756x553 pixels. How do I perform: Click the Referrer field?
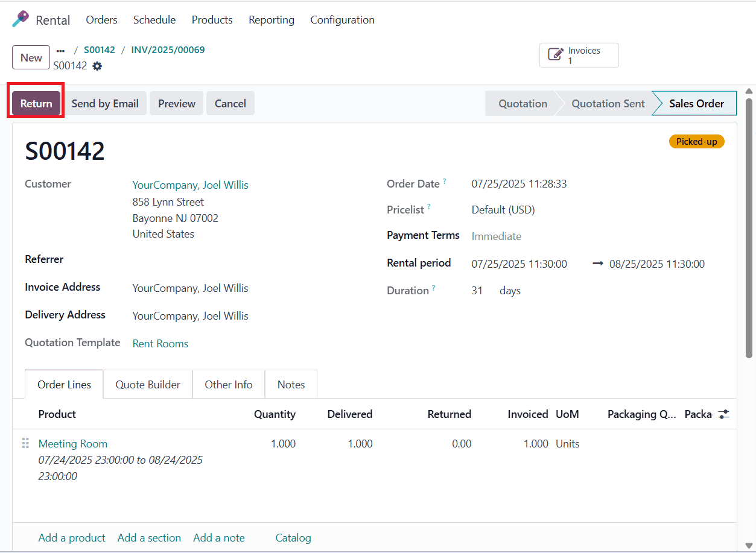coord(241,259)
